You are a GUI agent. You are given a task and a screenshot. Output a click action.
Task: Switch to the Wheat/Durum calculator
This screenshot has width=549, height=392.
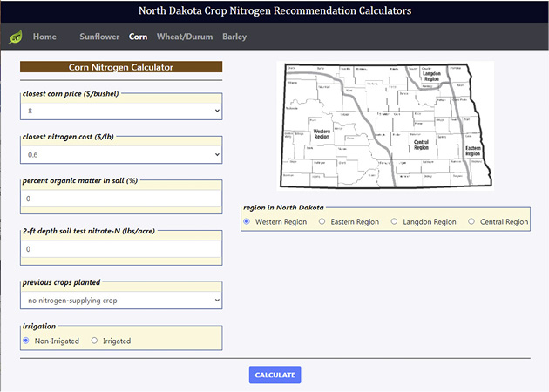pyautogui.click(x=184, y=37)
